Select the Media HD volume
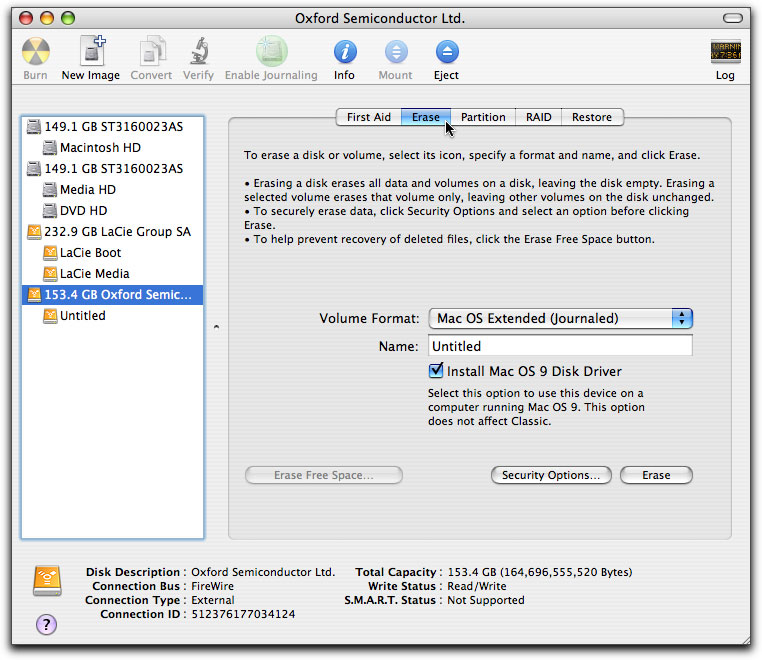762x660 pixels. coord(113,190)
